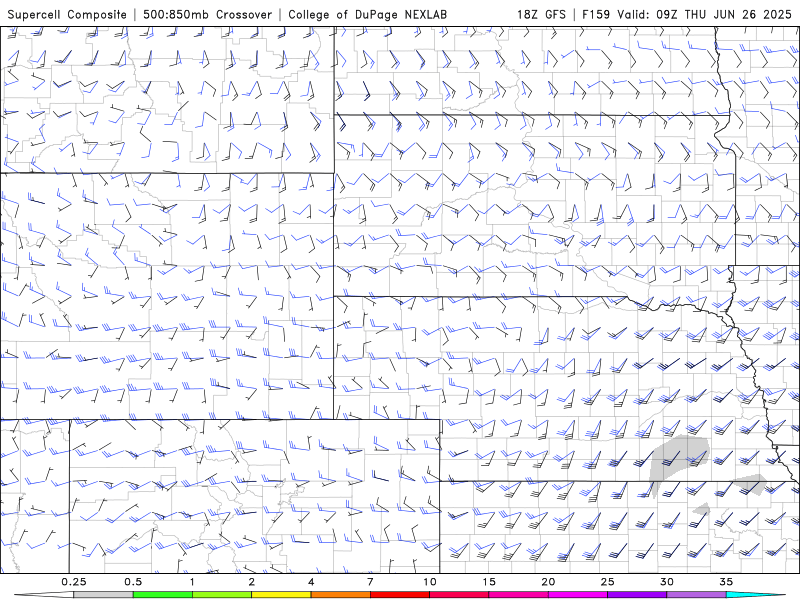Screen dimensions: 800x600
Task: Click the Supercell Composite title text
Action: coord(67,14)
